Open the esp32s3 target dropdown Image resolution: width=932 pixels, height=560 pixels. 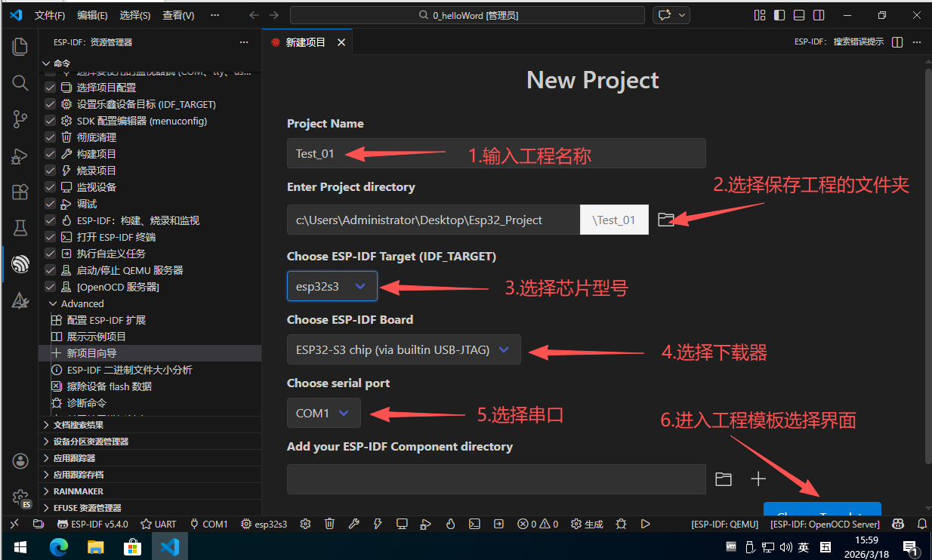332,286
